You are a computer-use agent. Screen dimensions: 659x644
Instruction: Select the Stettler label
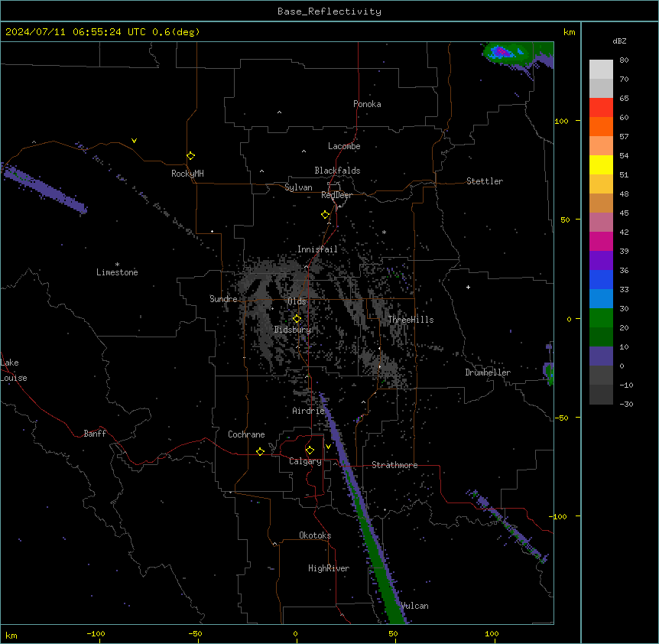coord(485,181)
